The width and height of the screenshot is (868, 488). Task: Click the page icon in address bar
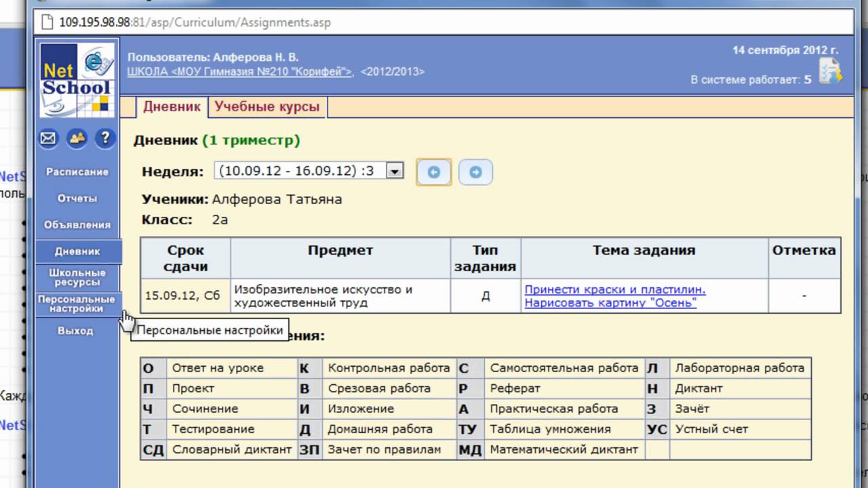click(x=47, y=22)
